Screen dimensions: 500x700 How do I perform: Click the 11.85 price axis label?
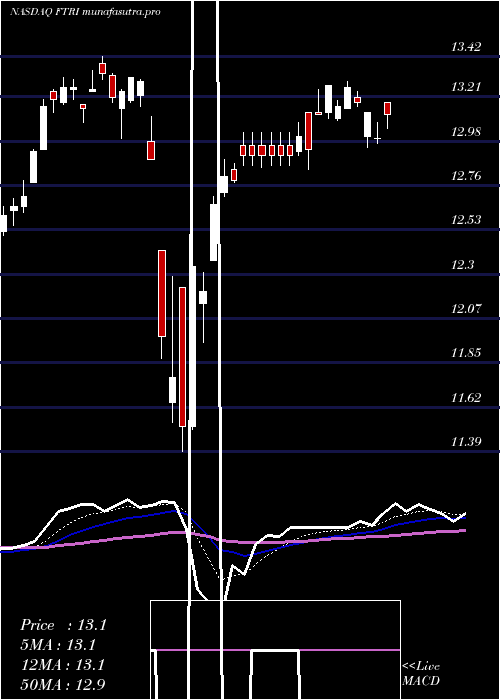[466, 353]
